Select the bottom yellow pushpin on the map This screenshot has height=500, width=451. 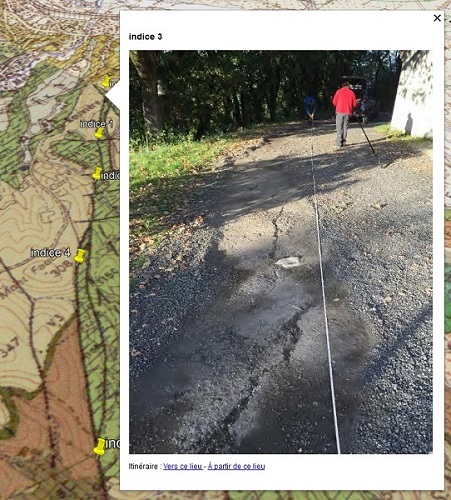point(99,447)
